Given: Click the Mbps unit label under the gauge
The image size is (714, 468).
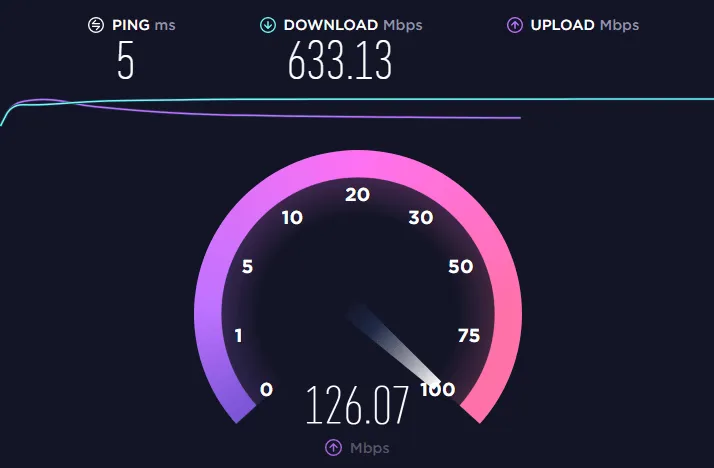Looking at the screenshot, I should coord(370,448).
